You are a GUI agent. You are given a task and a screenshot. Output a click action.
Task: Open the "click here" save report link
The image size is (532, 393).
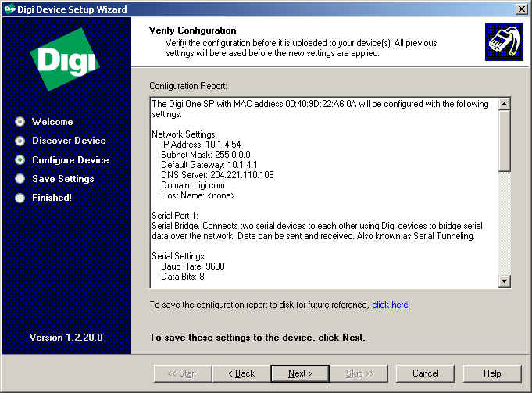(390, 305)
